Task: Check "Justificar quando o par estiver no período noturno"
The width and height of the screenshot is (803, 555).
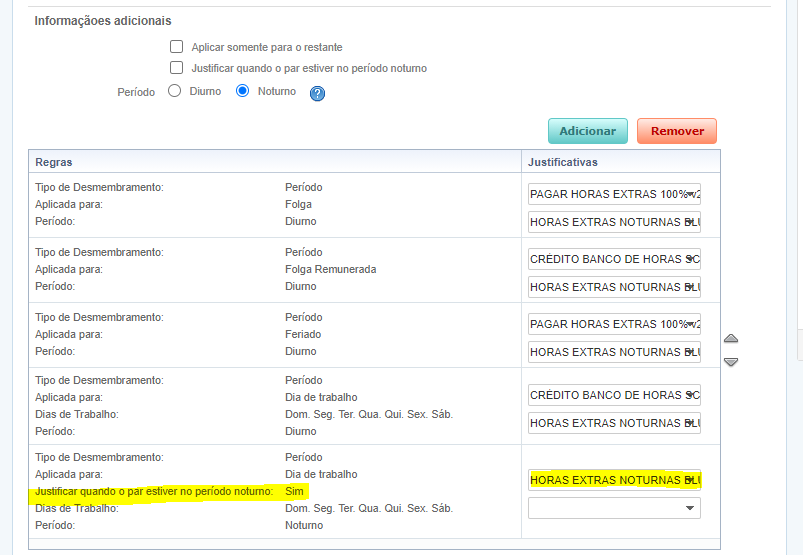Action: coord(177,68)
